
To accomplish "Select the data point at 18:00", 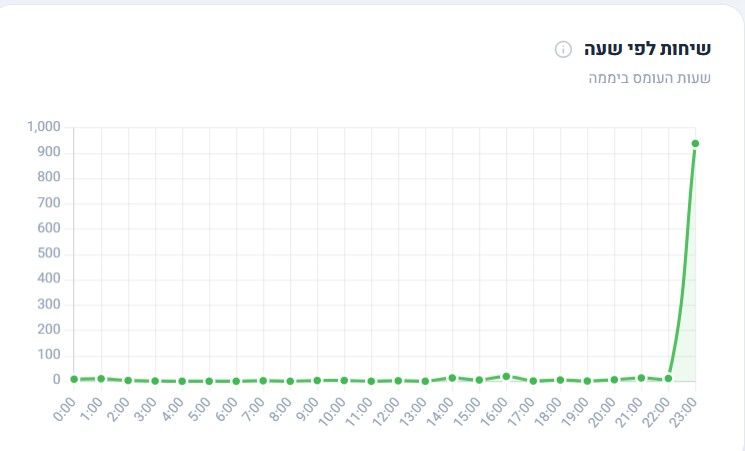I will [560, 380].
